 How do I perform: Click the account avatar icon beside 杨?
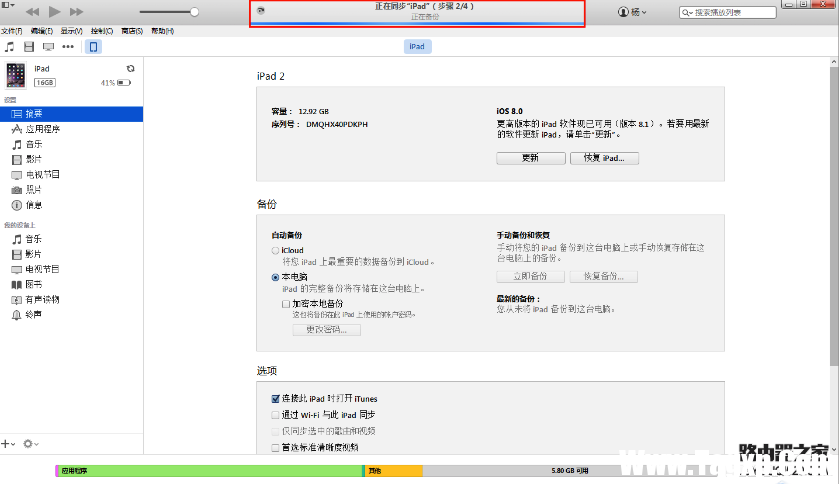tap(623, 12)
